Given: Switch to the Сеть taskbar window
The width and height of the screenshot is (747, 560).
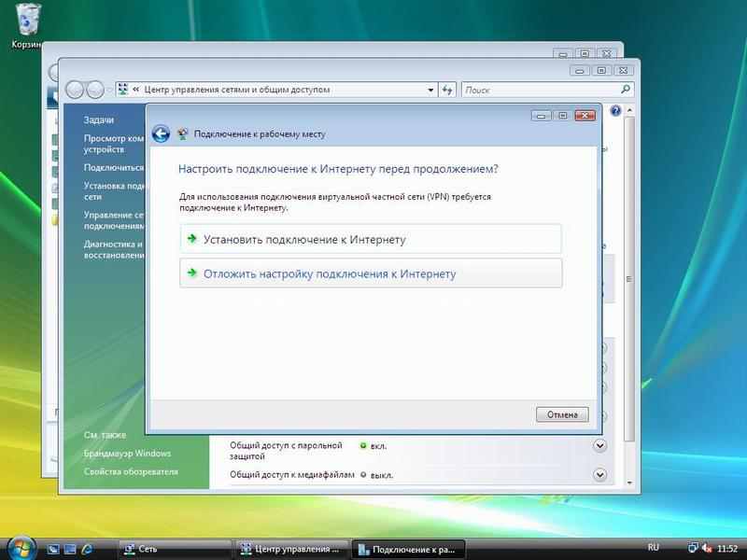Looking at the screenshot, I should coord(175,549).
